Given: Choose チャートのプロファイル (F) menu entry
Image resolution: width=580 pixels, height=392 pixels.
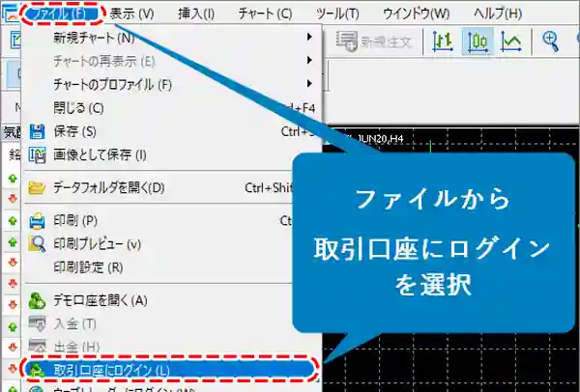Looking at the screenshot, I should (x=172, y=84).
